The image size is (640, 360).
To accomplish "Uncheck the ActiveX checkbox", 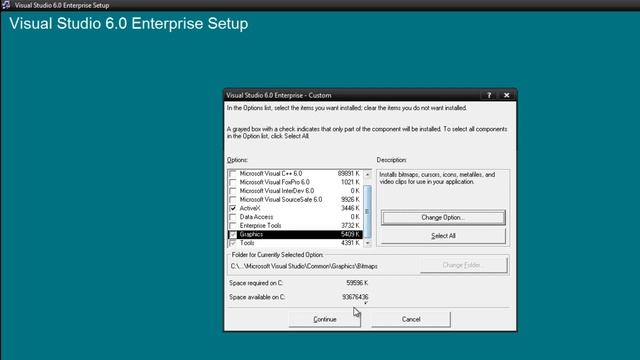I will [233, 208].
